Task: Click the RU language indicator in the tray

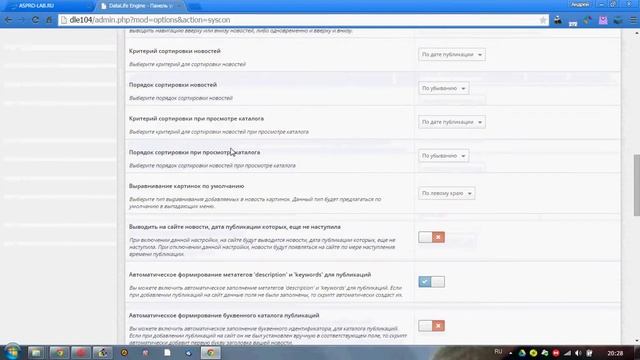Action: [498, 352]
